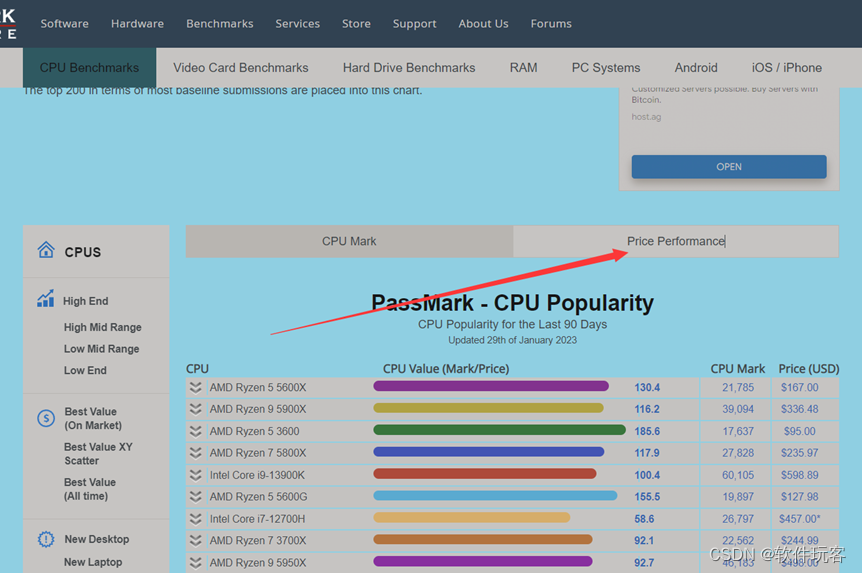862x573 pixels.
Task: Click the light blue bar for Ryzen 5 5600G
Action: pyautogui.click(x=495, y=495)
